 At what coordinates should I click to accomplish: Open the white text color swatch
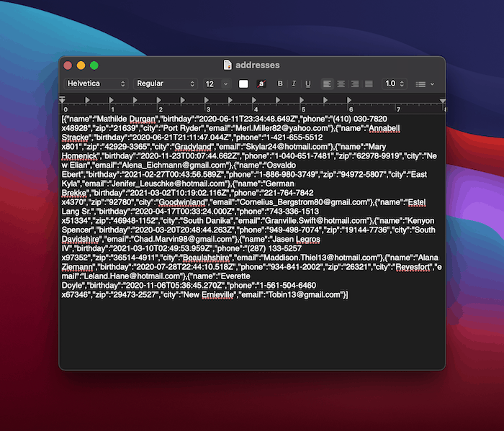point(243,83)
